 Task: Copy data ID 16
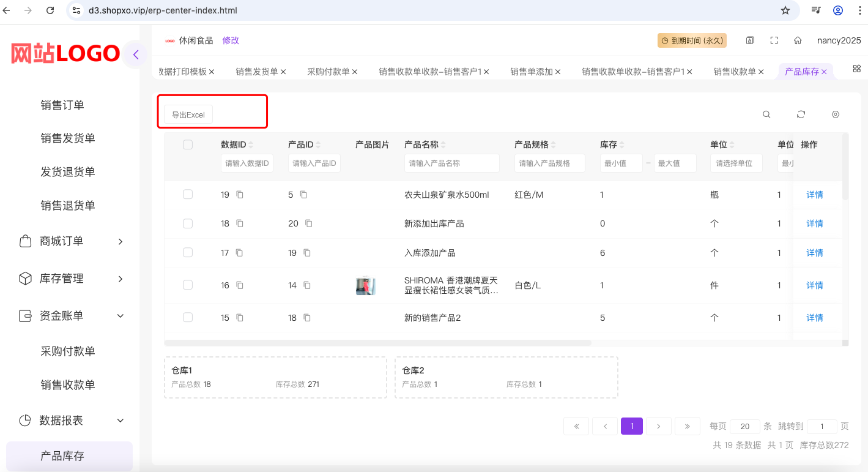[240, 285]
